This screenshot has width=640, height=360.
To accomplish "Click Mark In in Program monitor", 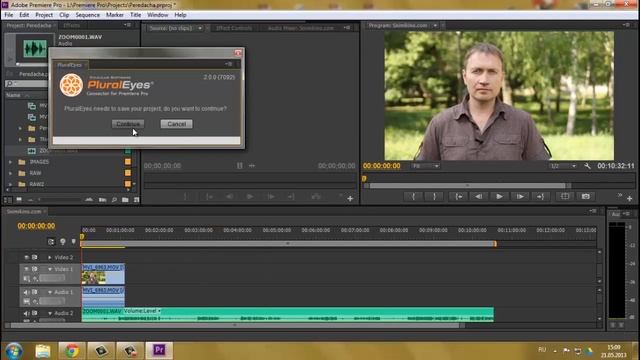I will point(413,197).
